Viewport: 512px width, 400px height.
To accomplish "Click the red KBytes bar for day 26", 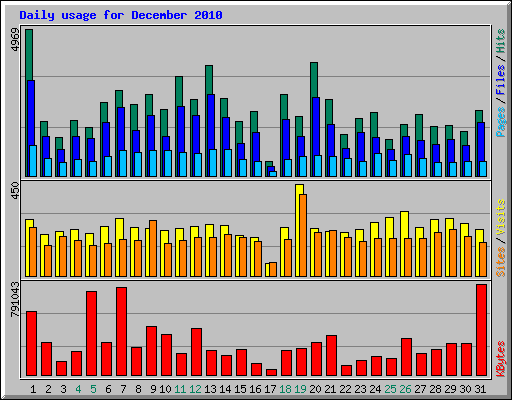I will pyautogui.click(x=406, y=357).
